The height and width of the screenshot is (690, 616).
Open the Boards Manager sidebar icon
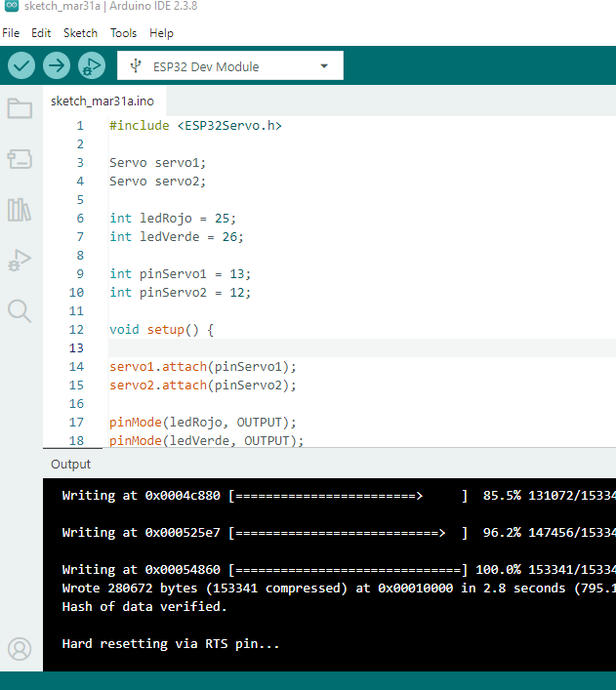[20, 159]
